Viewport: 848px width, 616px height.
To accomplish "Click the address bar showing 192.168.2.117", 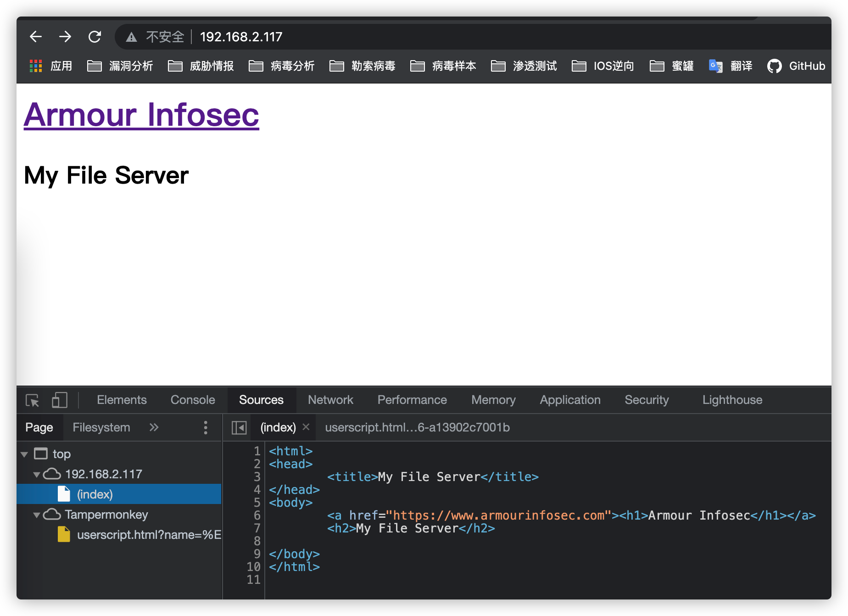I will (241, 37).
